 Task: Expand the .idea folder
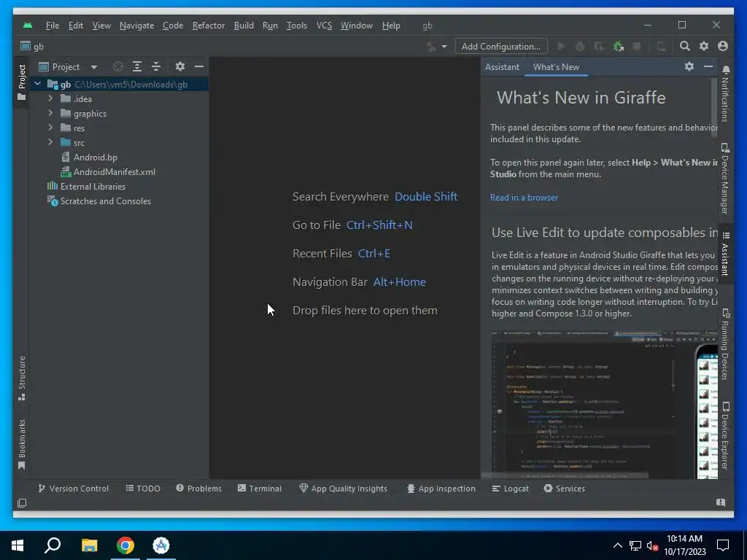tap(50, 98)
